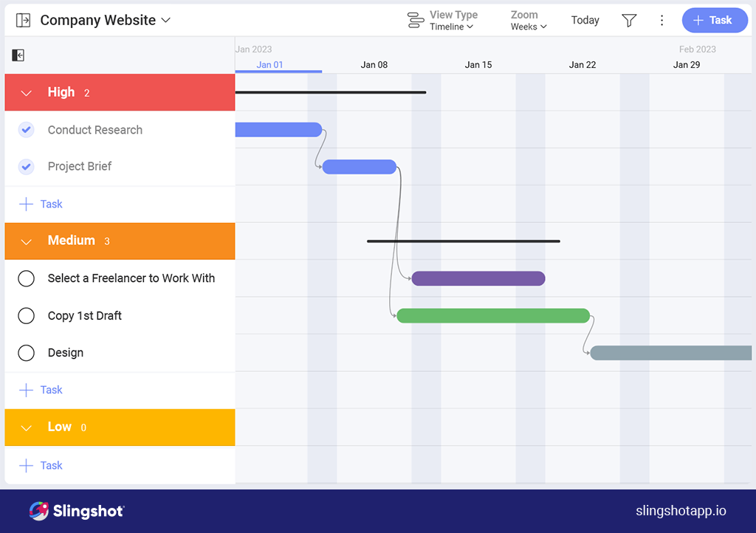Select the green Copy 1st Draft timeline bar
The height and width of the screenshot is (533, 756).
[x=492, y=315]
